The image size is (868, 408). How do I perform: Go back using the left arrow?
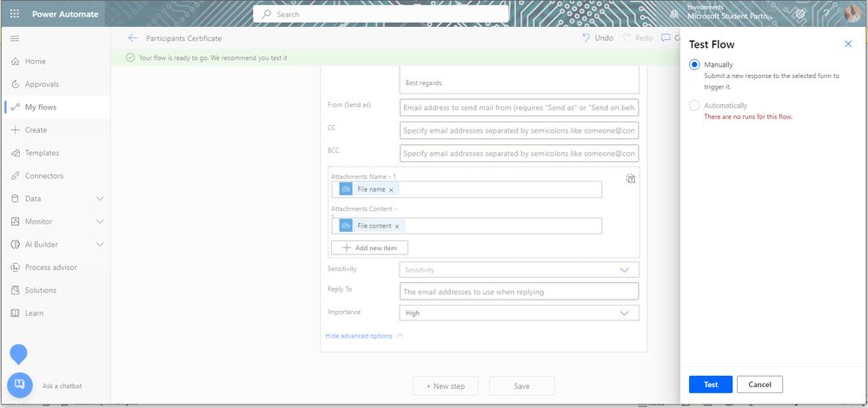[132, 38]
